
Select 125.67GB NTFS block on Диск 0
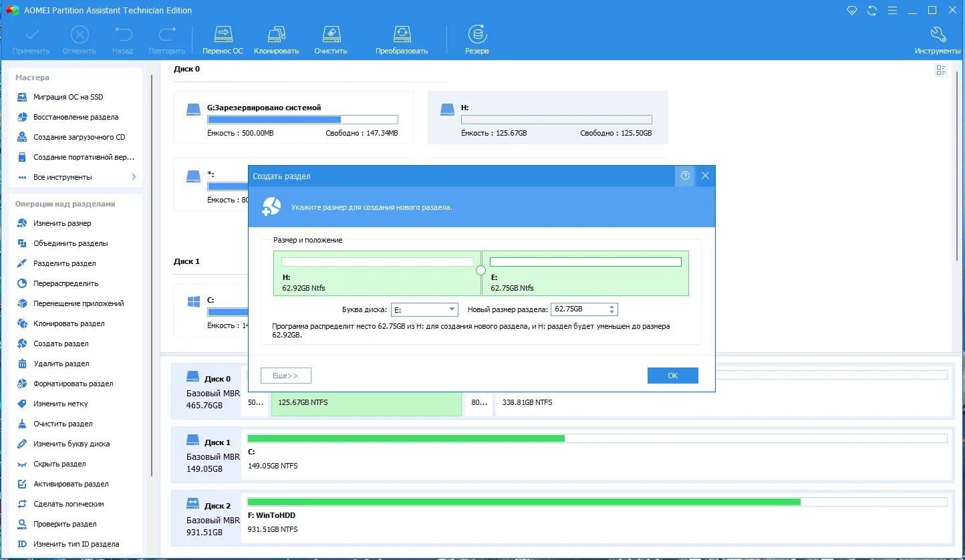pyautogui.click(x=366, y=404)
